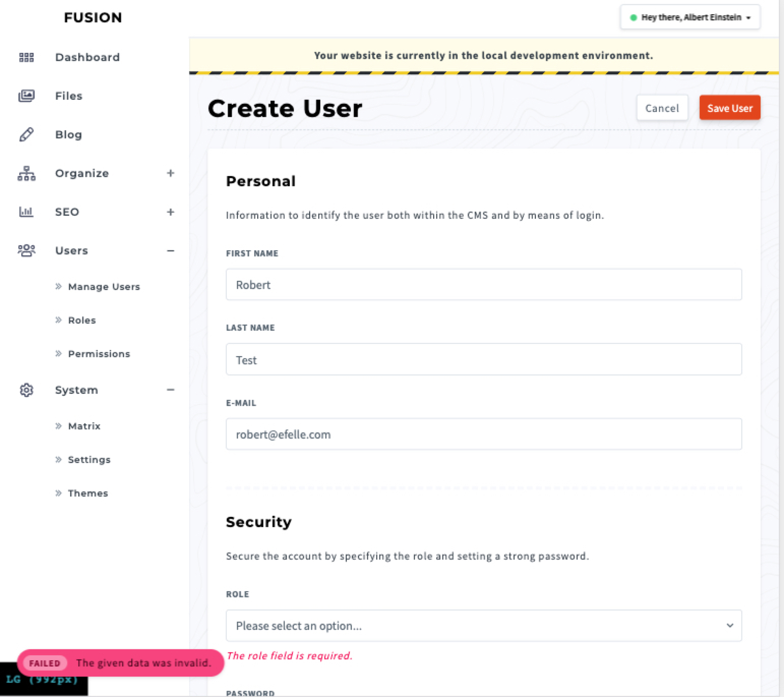Click inside the First Name field
784x697 pixels.
click(483, 285)
